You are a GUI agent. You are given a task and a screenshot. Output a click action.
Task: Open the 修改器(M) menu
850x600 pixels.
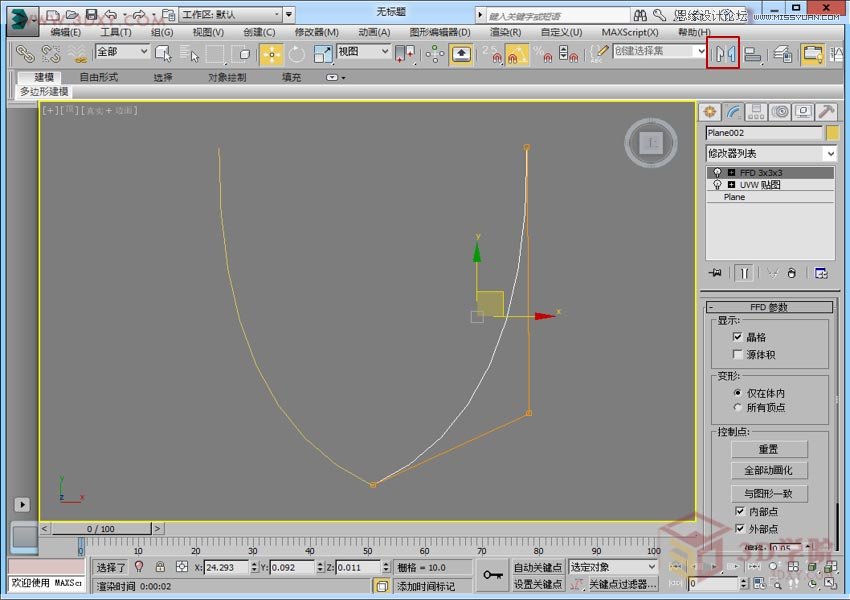coord(317,33)
